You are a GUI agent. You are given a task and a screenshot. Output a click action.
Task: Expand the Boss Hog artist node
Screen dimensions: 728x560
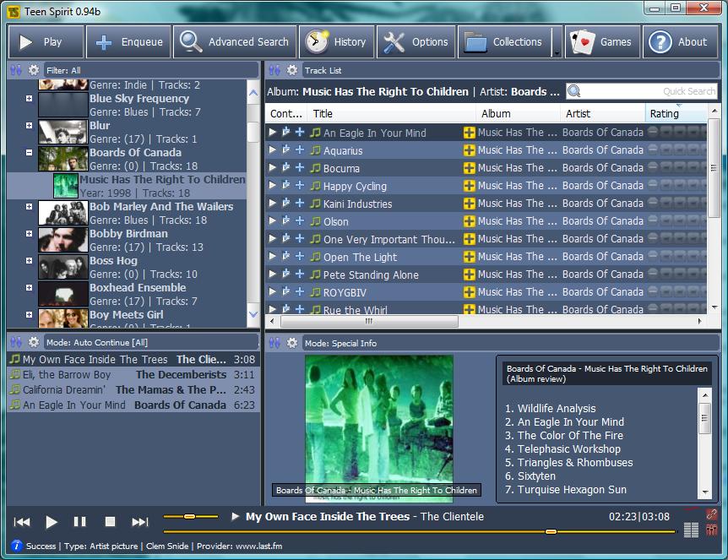click(30, 260)
